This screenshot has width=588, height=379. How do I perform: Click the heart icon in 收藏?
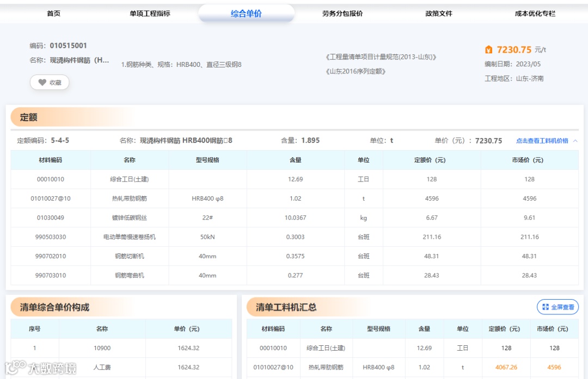(x=42, y=83)
